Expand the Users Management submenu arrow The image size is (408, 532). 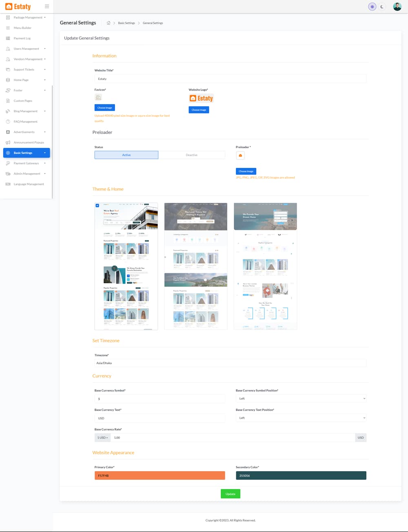click(x=45, y=49)
